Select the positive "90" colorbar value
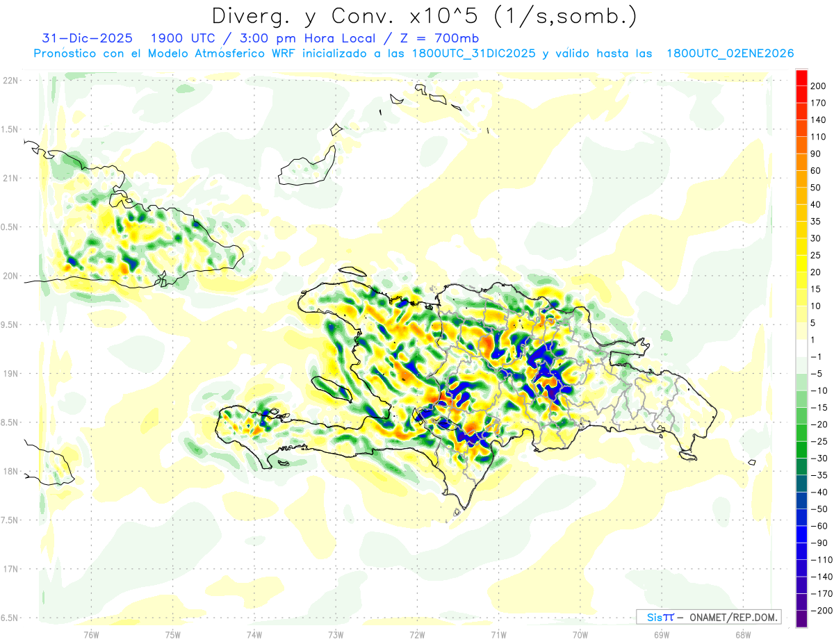Viewport: 834px width, 644px height. click(816, 154)
